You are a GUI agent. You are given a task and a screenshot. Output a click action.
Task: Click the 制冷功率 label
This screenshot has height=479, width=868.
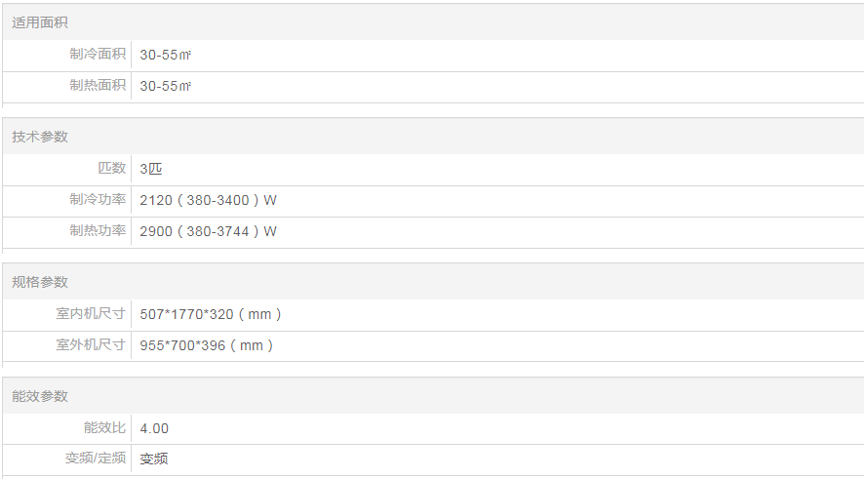click(98, 200)
